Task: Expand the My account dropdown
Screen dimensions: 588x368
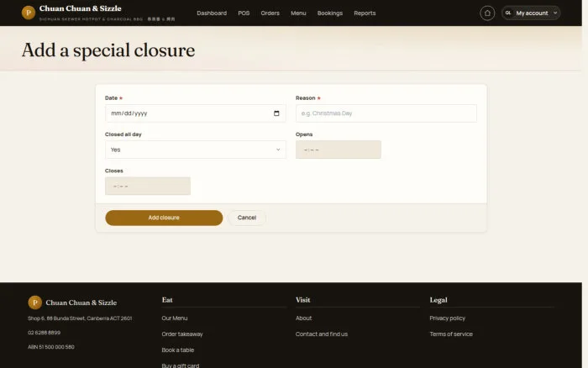Action: (x=531, y=13)
